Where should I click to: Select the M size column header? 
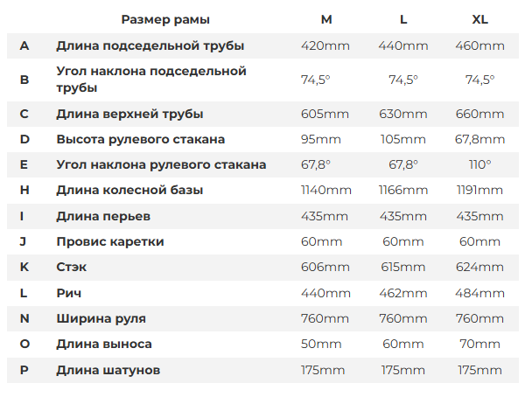(326, 19)
